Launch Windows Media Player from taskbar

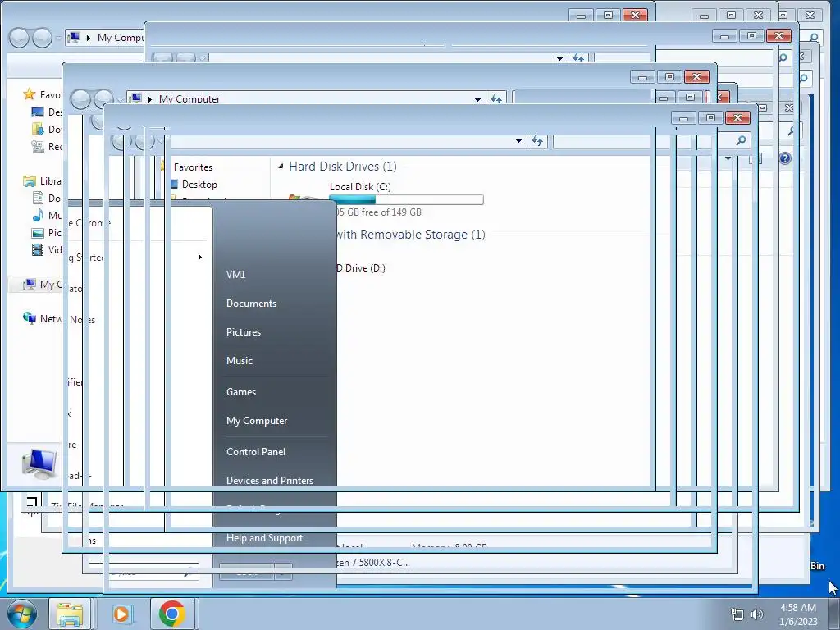(121, 614)
